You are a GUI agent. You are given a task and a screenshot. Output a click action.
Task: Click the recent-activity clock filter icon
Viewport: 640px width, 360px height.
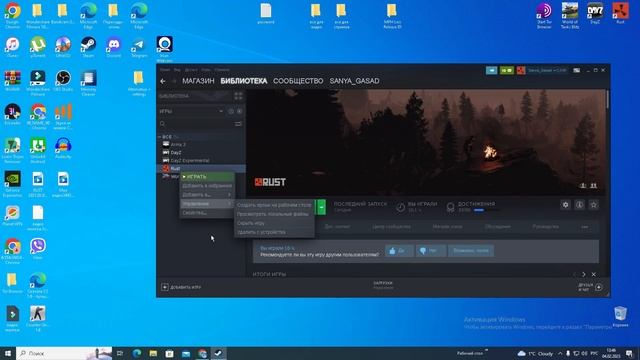[x=231, y=111]
